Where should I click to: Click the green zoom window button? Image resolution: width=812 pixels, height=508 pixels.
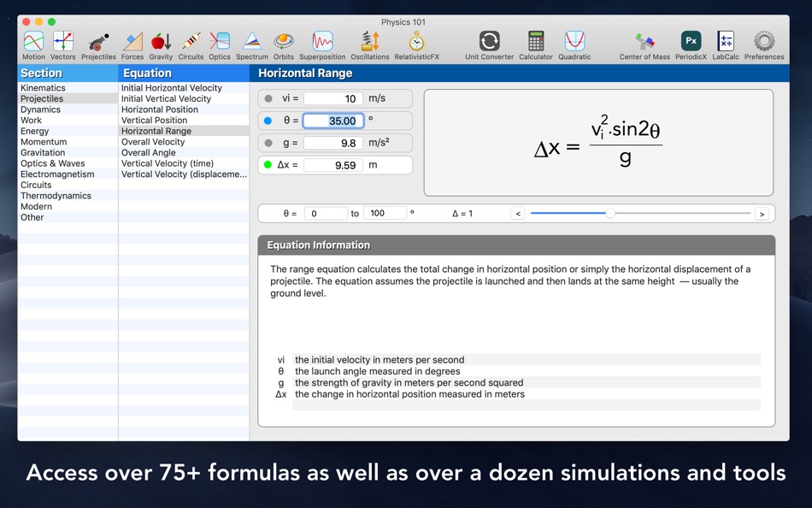coord(51,21)
